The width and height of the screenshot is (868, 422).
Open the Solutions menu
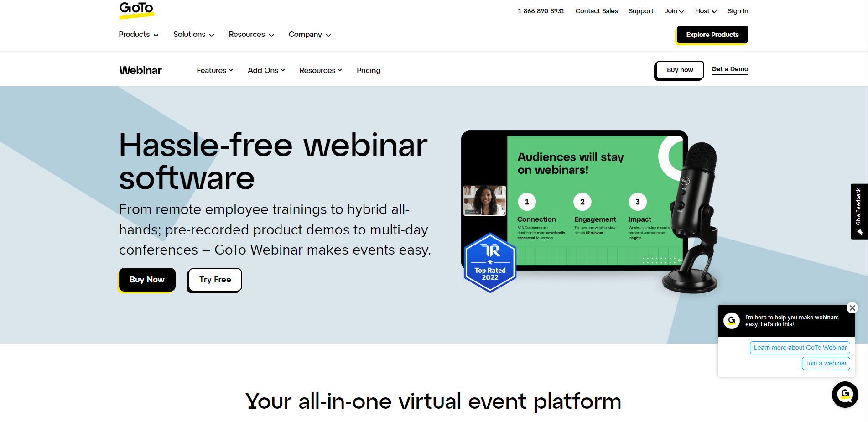coord(193,34)
